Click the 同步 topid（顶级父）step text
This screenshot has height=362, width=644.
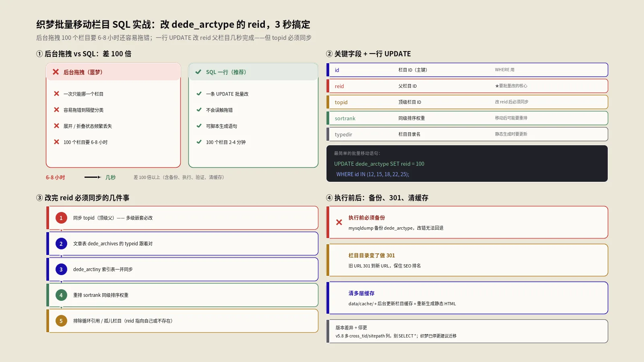click(x=113, y=218)
